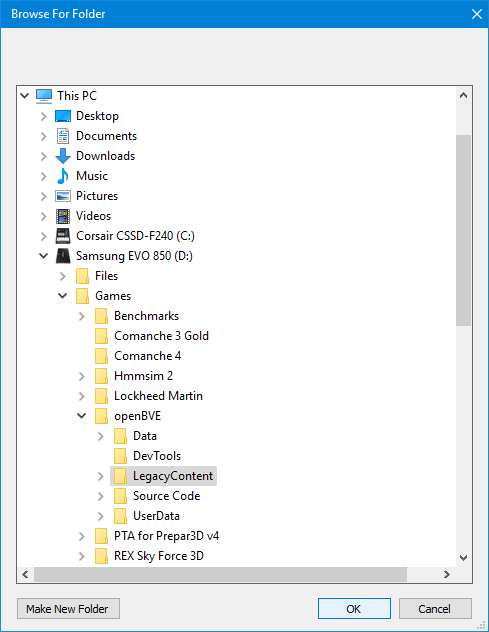Screen dimensions: 489x632
Task: Click the horizontal scrollbar thumb
Action: (x=221, y=574)
